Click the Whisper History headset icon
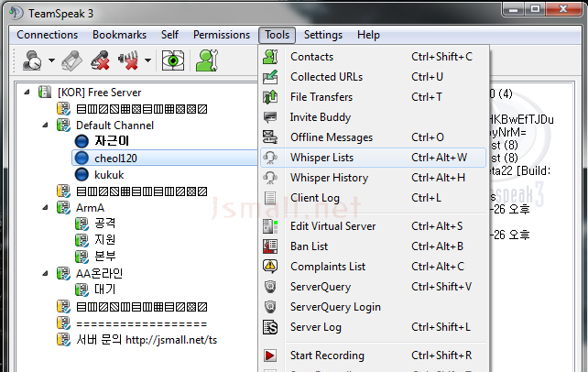The height and width of the screenshot is (372, 588). pos(270,178)
